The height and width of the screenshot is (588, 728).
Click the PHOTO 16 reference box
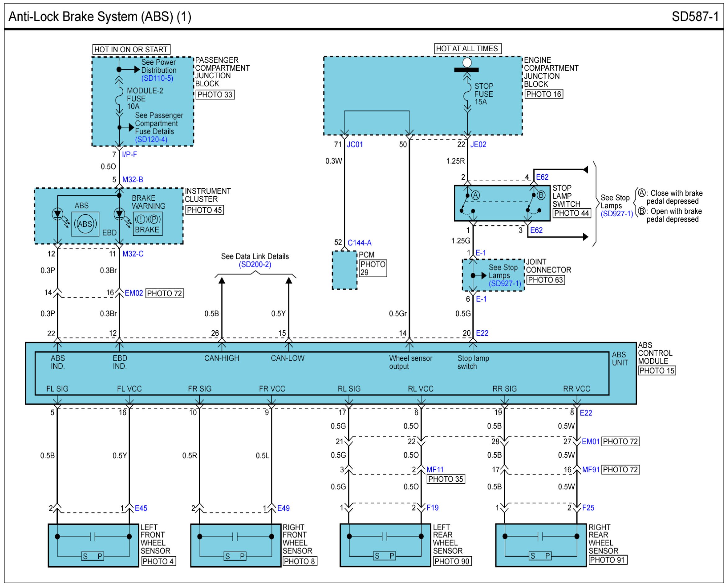[x=544, y=94]
